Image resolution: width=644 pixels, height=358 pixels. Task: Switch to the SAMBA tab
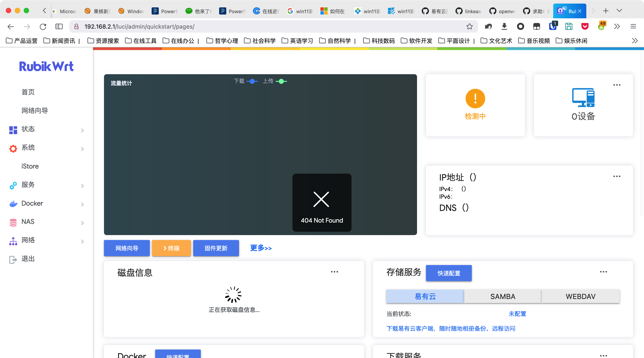(x=502, y=296)
